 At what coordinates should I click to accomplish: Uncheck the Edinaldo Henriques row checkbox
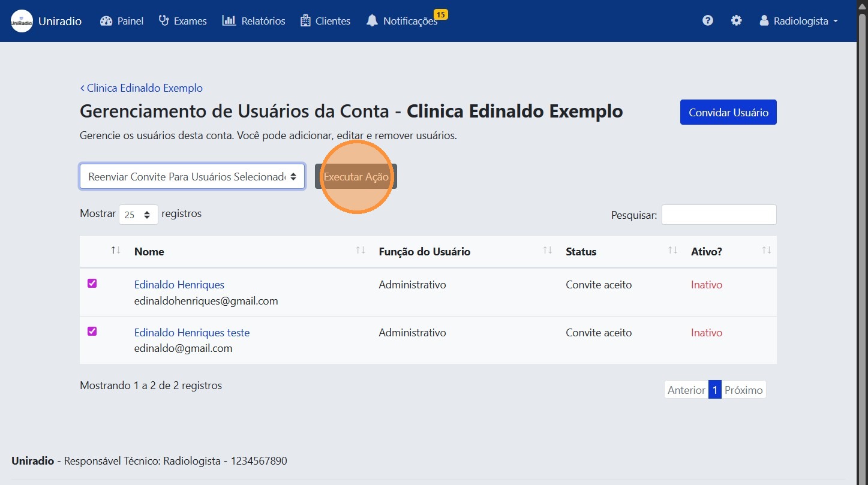tap(92, 283)
